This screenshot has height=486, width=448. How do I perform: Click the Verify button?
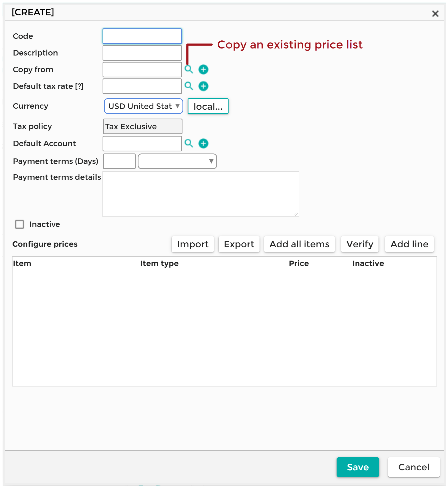pyautogui.click(x=360, y=244)
